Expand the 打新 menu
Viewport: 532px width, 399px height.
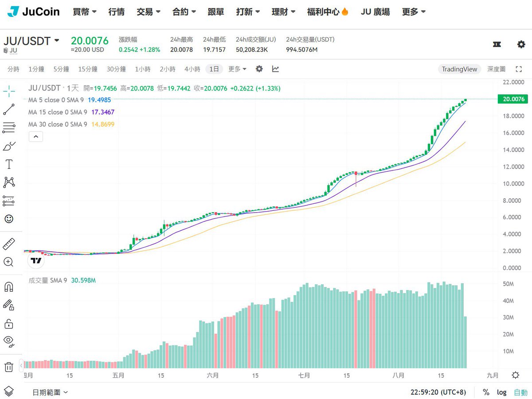(248, 12)
